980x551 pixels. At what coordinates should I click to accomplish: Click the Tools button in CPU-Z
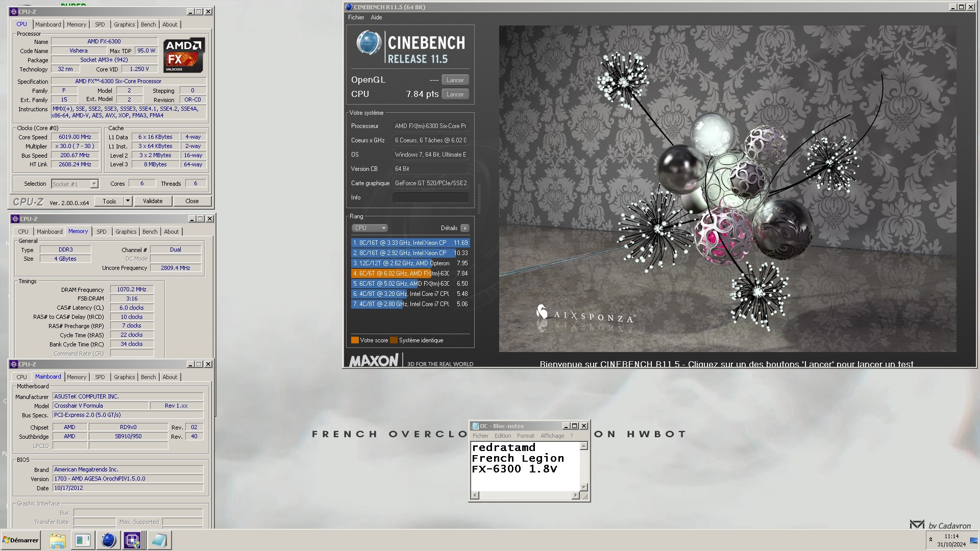pos(109,201)
